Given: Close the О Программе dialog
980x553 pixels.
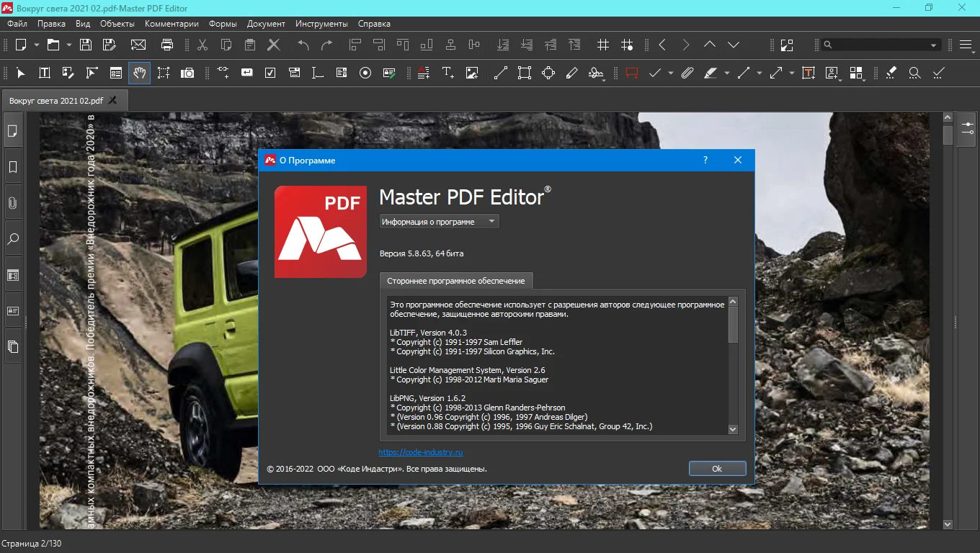Looking at the screenshot, I should [738, 160].
